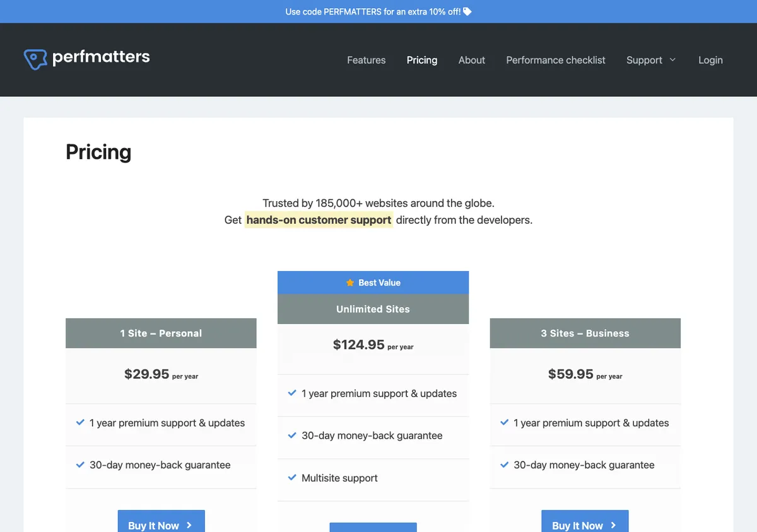Open the About page
This screenshot has height=532, width=757.
pos(472,60)
